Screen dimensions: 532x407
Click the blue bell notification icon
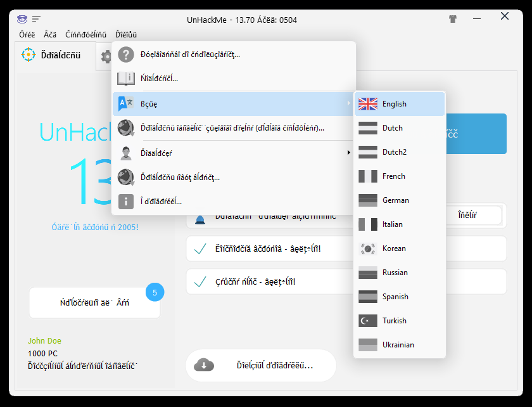200,220
